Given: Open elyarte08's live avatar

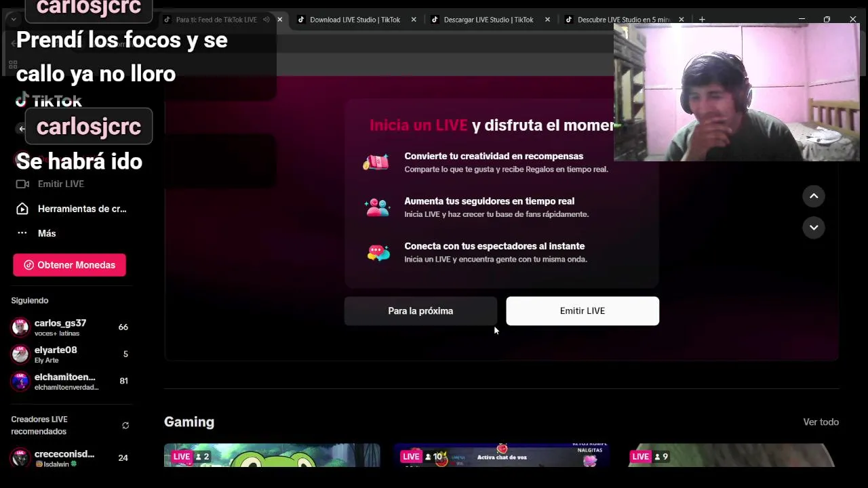Looking at the screenshot, I should [20, 354].
